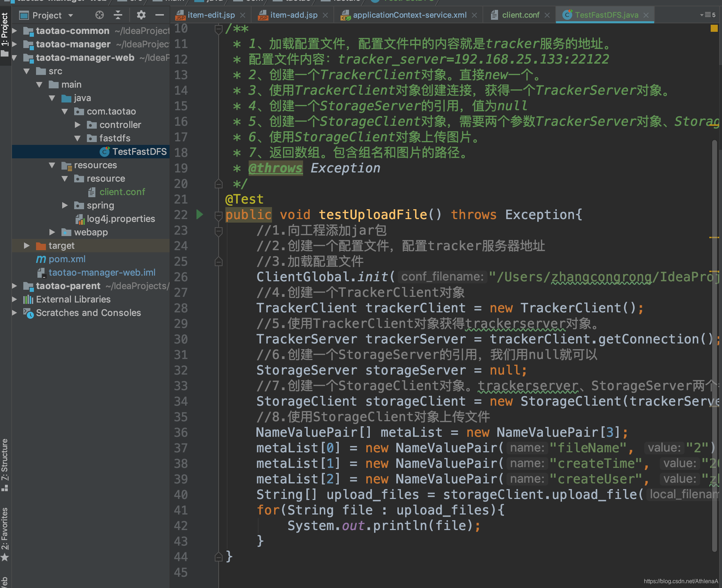The height and width of the screenshot is (588, 722).
Task: Collapse the resources folder
Action: tap(52, 165)
